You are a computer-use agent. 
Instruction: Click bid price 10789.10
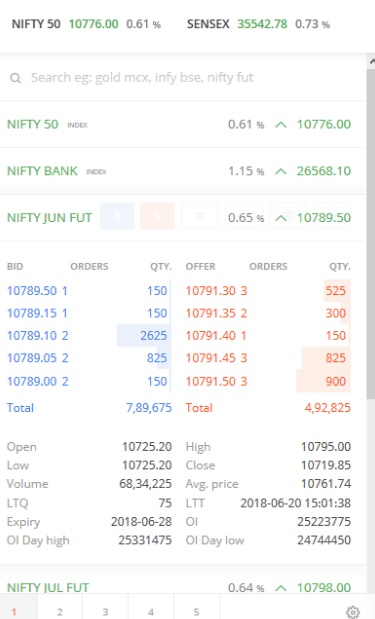32,336
